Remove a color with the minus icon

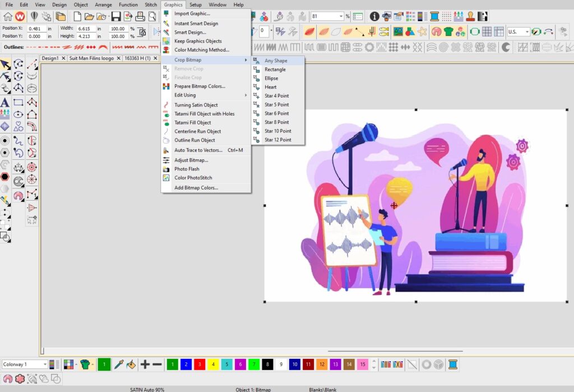157,364
